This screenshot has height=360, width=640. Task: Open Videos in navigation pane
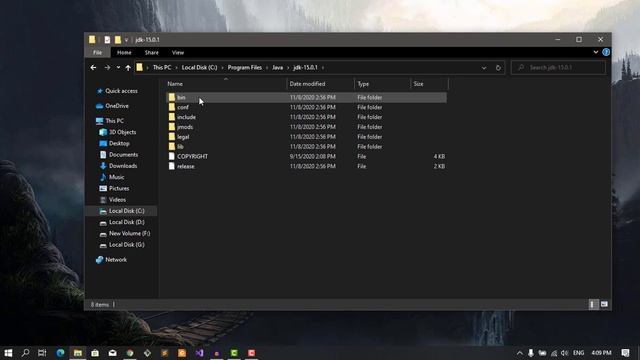tap(117, 200)
